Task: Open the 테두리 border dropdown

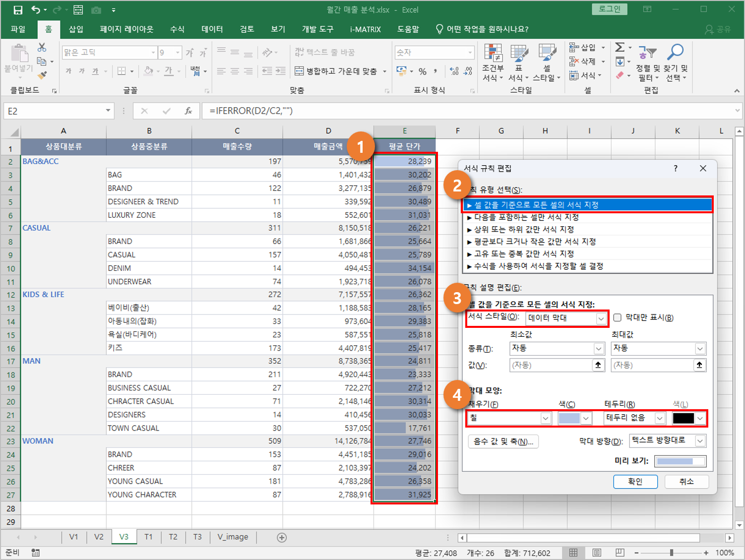Action: (x=660, y=418)
